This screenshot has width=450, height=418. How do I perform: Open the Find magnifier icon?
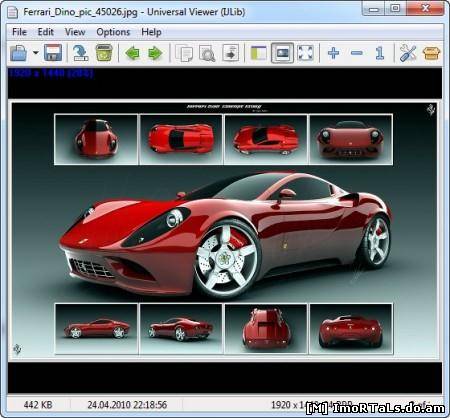pyautogui.click(x=207, y=53)
